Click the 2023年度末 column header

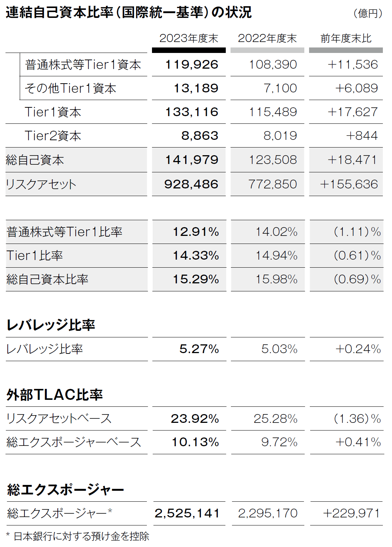pos(189,38)
